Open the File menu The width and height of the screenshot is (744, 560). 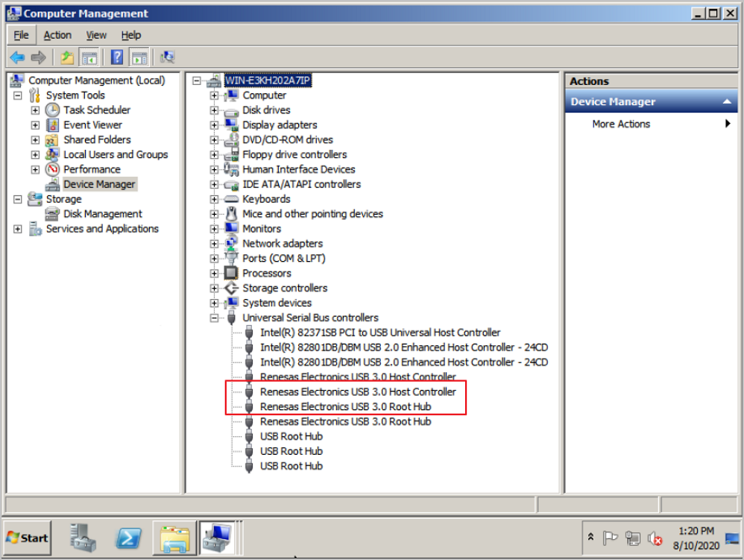click(21, 35)
